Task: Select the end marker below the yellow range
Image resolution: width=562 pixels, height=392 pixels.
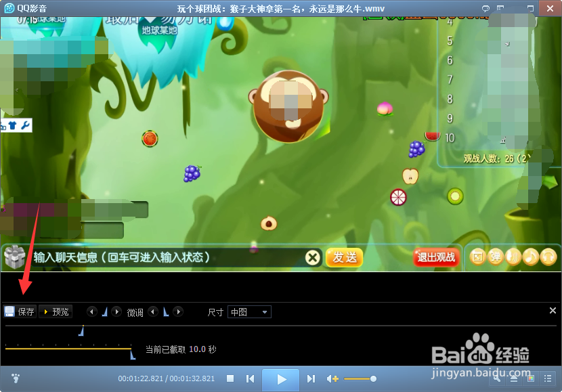Action: tap(133, 354)
